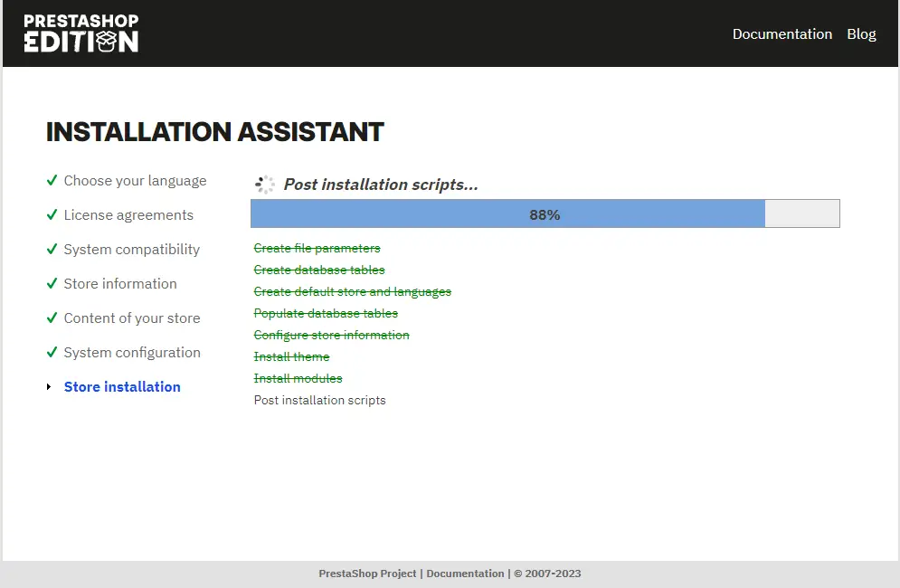Screen dimensions: 900x588
Task: Open the Documentation link in the header
Action: pos(782,33)
